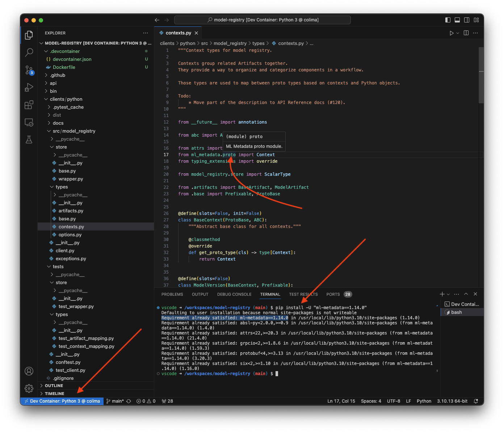The image size is (504, 432).
Task: Toggle the bottom panel layout button
Action: click(457, 20)
